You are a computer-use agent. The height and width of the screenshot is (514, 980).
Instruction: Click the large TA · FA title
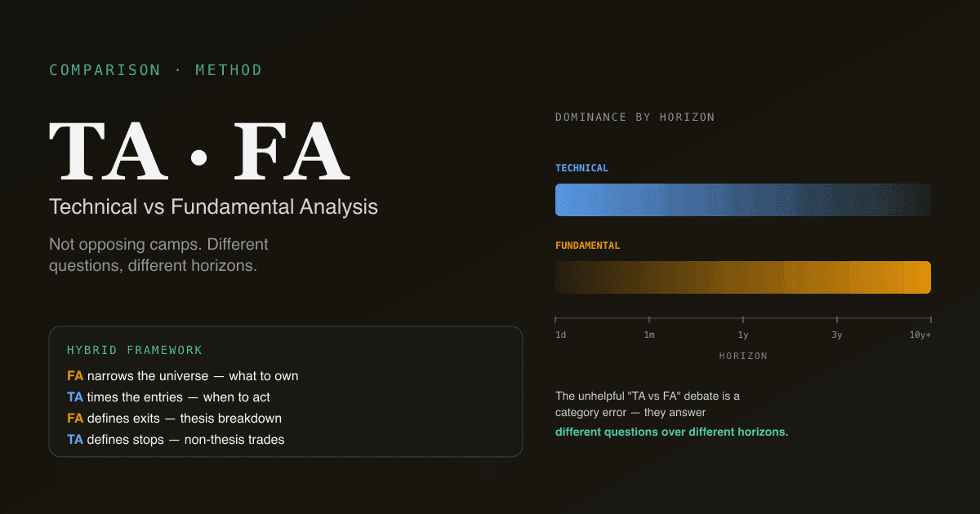(x=200, y=152)
